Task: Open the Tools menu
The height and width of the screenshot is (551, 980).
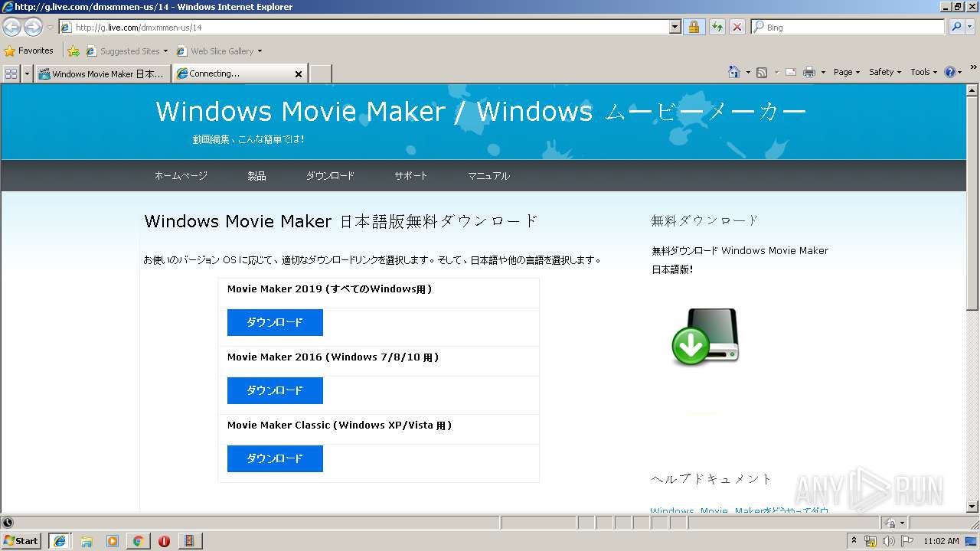Action: point(924,72)
